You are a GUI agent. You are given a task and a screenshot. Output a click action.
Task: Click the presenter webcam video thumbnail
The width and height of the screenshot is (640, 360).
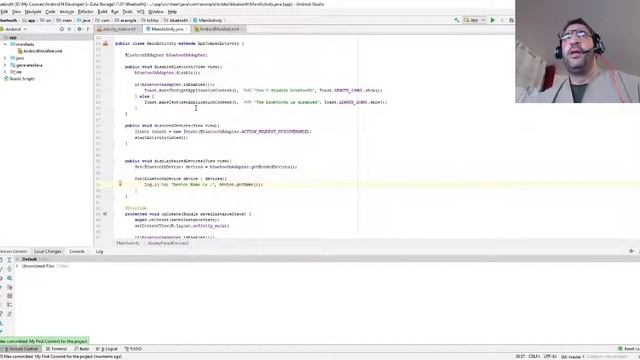coord(578,51)
